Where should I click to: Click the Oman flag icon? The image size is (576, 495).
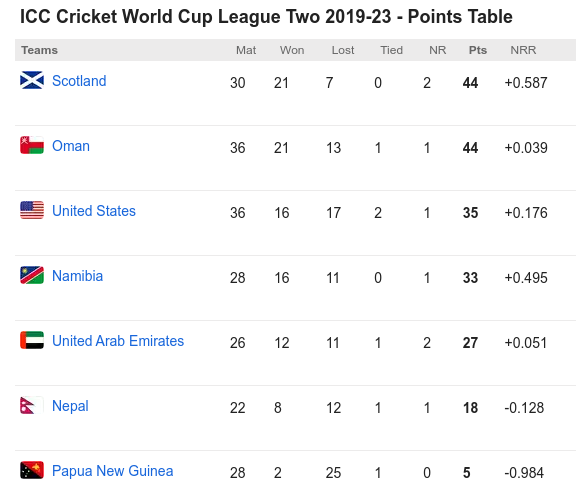point(32,145)
